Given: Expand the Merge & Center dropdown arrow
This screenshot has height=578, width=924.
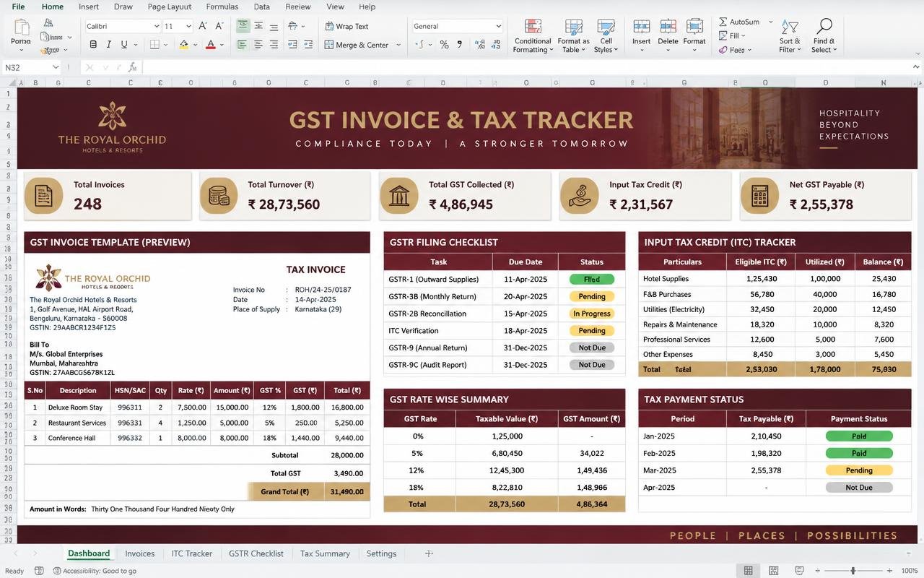Looking at the screenshot, I should 398,45.
